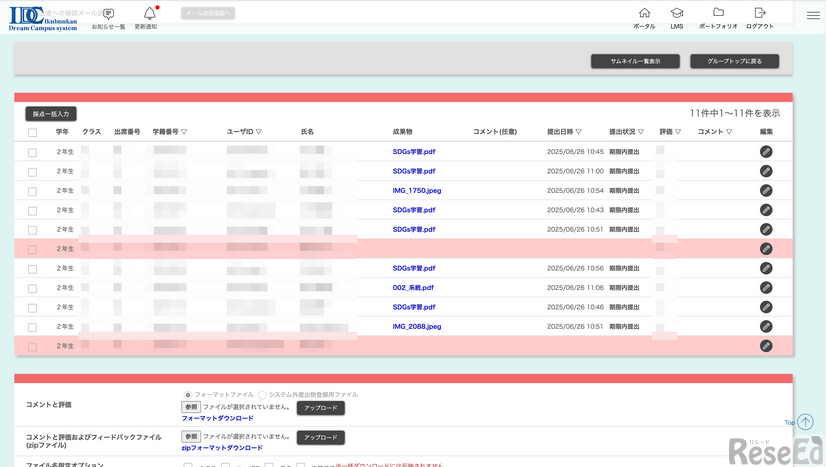Open the ポートフォリオ folder icon
The width and height of the screenshot is (826, 467).
(x=718, y=14)
